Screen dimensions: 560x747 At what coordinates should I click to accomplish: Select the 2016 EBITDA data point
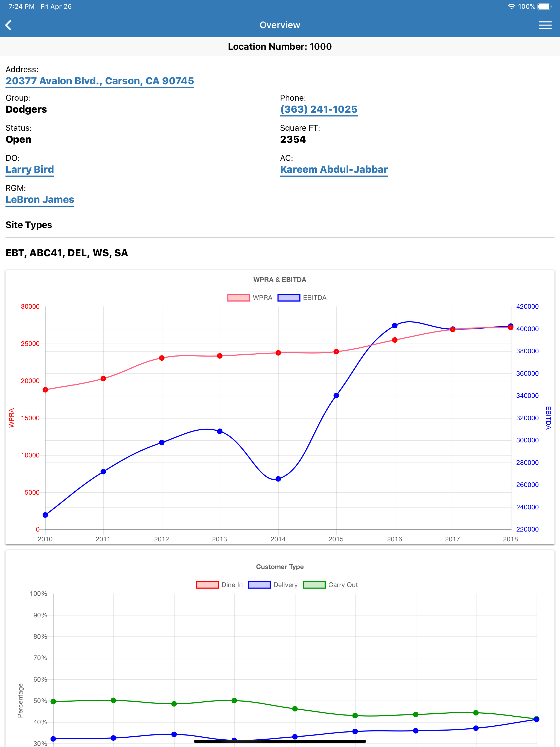tap(395, 326)
